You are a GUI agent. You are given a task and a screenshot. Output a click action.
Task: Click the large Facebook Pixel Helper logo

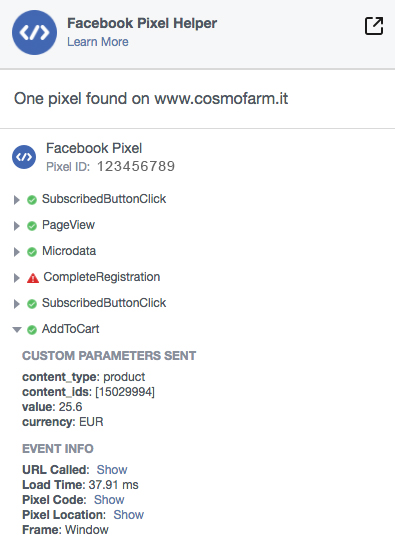point(34,33)
